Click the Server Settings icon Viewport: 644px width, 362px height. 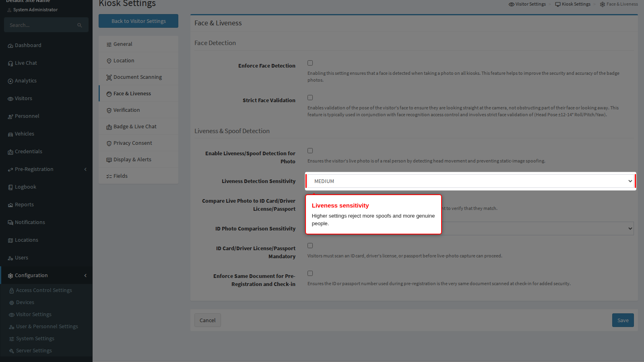tap(12, 351)
